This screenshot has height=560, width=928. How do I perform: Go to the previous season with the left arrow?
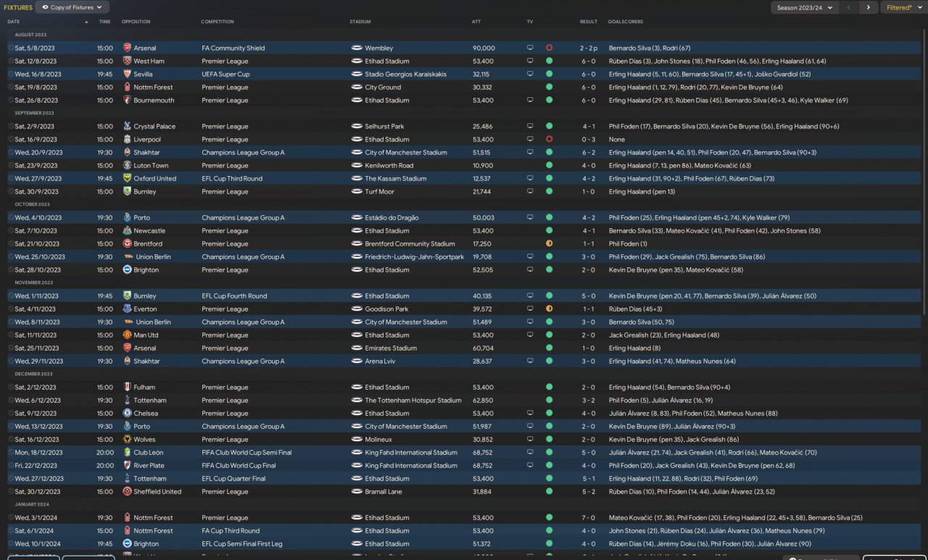849,7
